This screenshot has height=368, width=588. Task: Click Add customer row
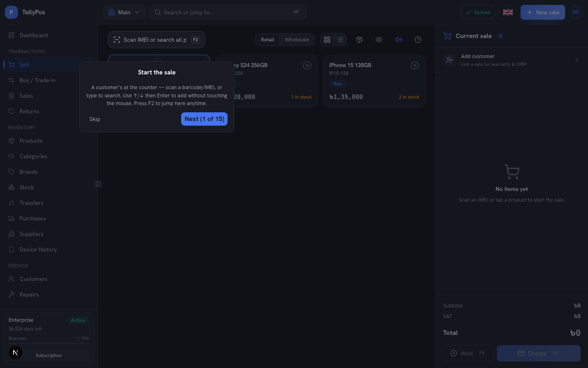[512, 60]
